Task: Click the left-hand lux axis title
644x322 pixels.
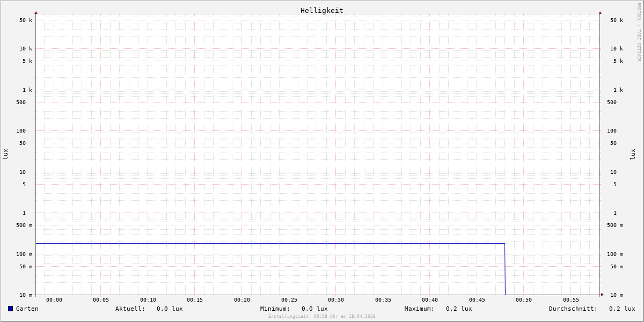Action: pos(5,155)
